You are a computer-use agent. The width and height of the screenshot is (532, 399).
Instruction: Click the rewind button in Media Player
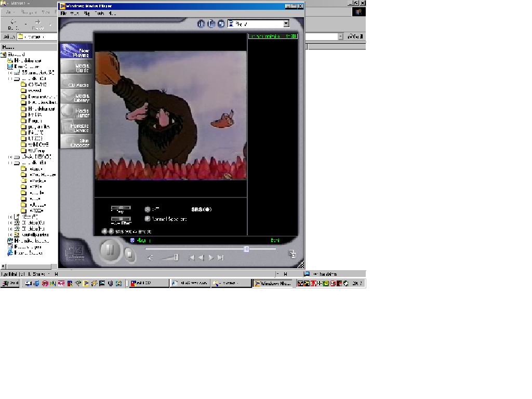[x=201, y=258]
